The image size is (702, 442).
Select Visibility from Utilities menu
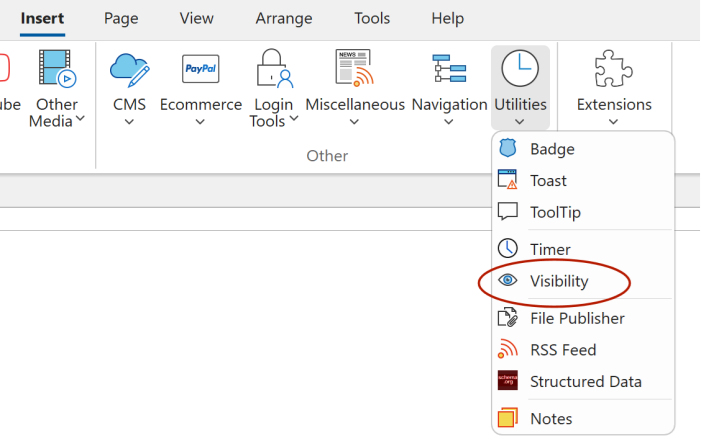coord(559,282)
